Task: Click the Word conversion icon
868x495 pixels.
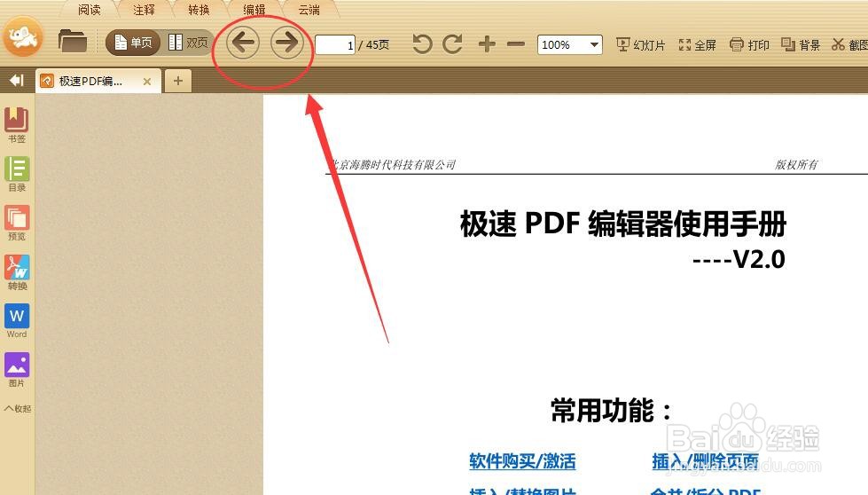Action: pos(17,320)
